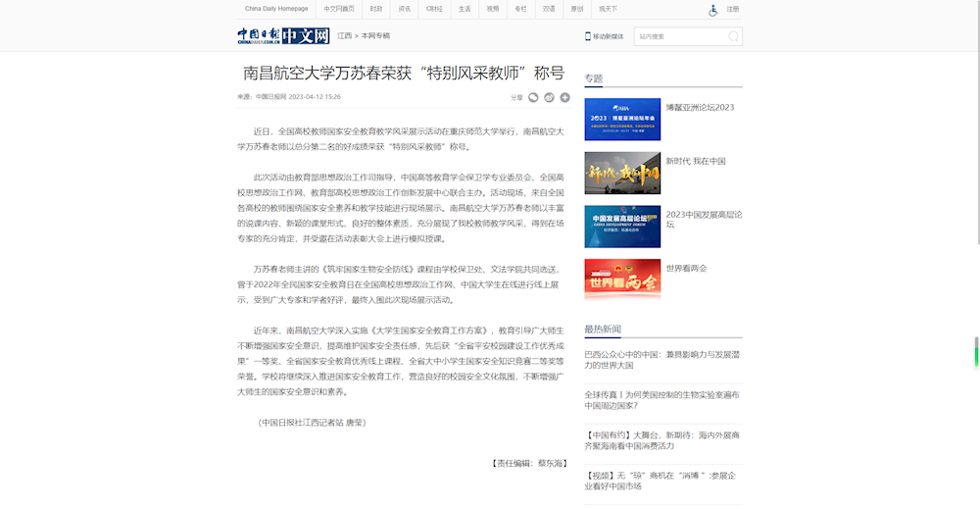Click the green handle on page scrollbar
Image resolution: width=980 pixels, height=510 pixels.
(x=976, y=349)
